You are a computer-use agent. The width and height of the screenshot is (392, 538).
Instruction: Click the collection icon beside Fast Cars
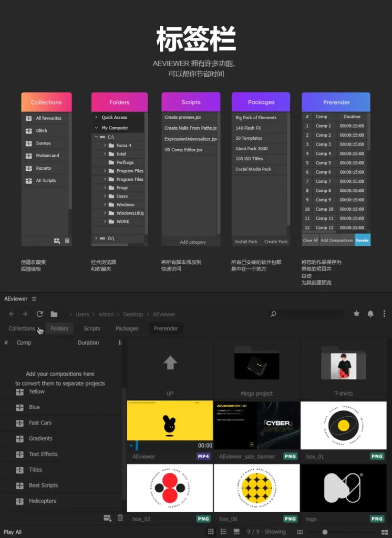19,423
